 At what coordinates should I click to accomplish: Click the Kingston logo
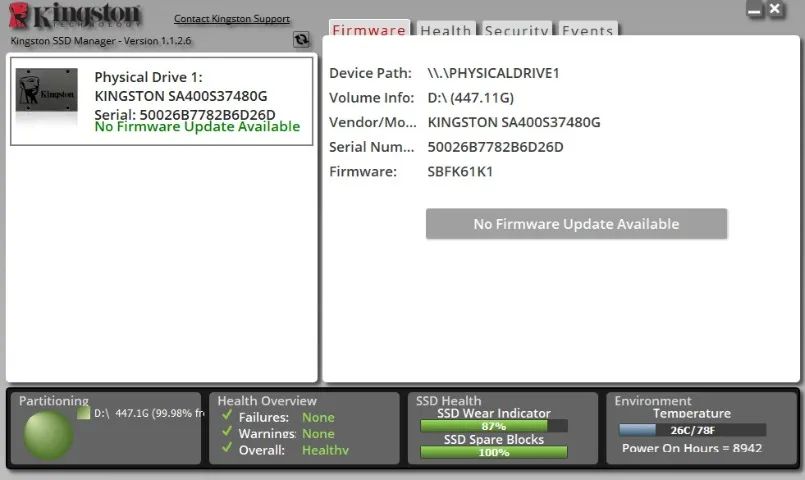click(x=75, y=15)
